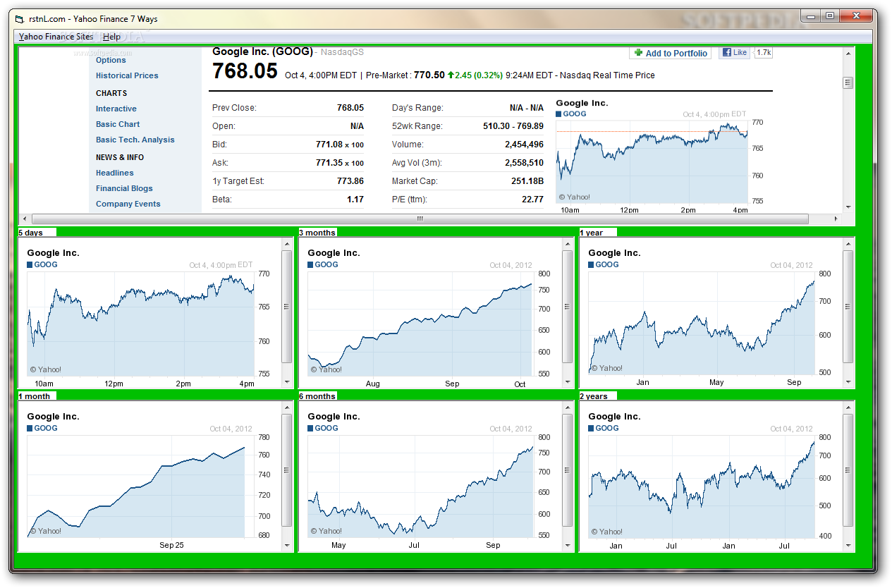Screen dimensions: 892x588
Task: Click the Pre-Market price 770.50
Action: pyautogui.click(x=429, y=75)
